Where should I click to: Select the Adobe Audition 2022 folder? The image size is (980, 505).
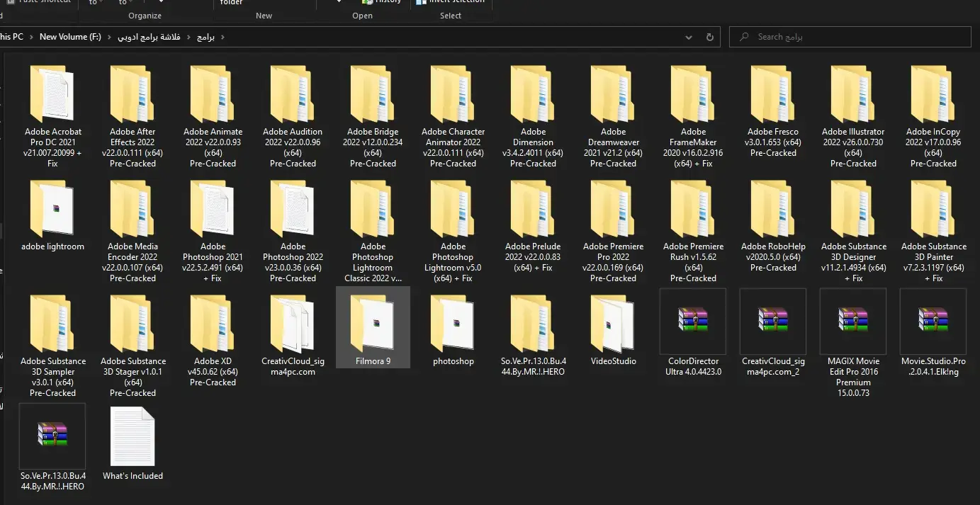click(293, 115)
